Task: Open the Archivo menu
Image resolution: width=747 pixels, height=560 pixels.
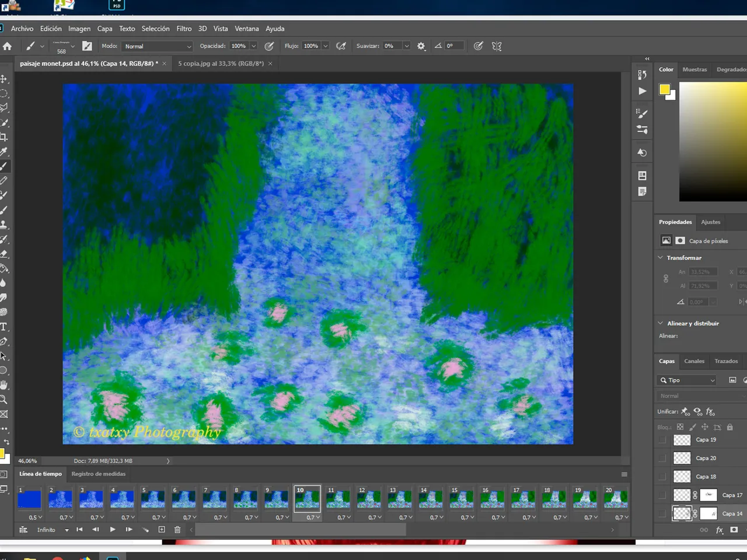Action: (x=22, y=29)
